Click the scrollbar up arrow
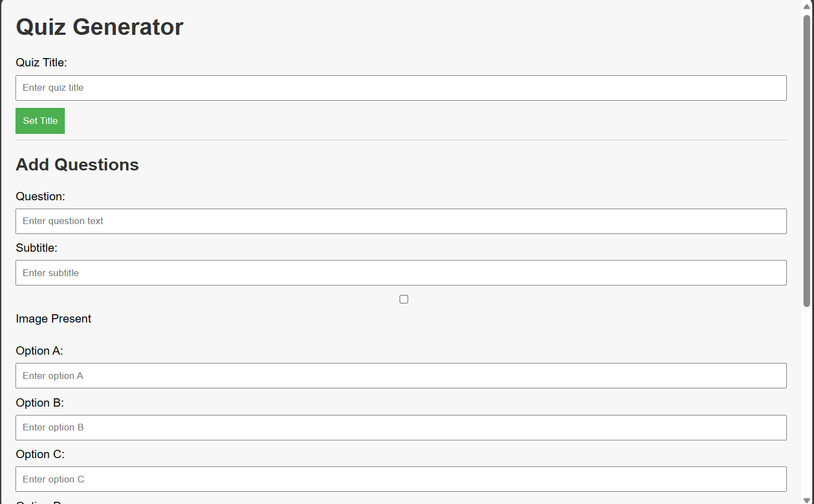 click(807, 6)
